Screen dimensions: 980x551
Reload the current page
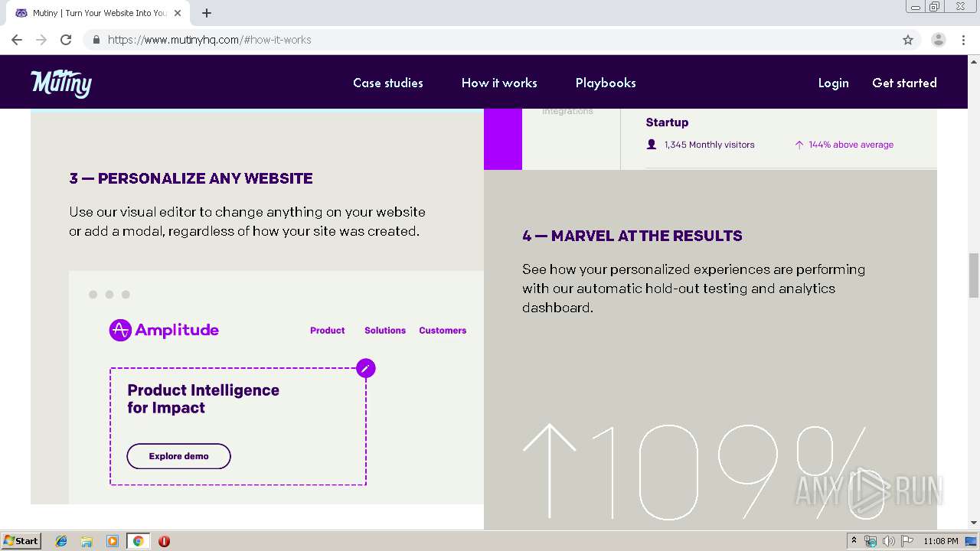66,40
